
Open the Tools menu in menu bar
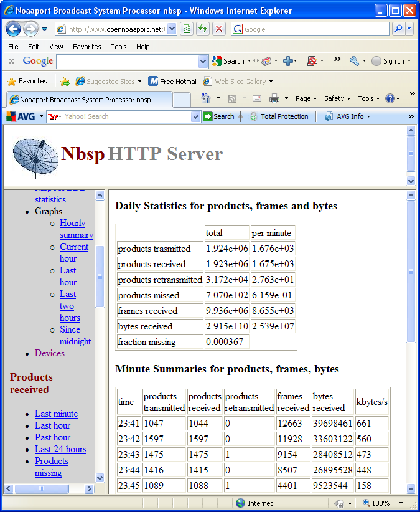coord(119,47)
